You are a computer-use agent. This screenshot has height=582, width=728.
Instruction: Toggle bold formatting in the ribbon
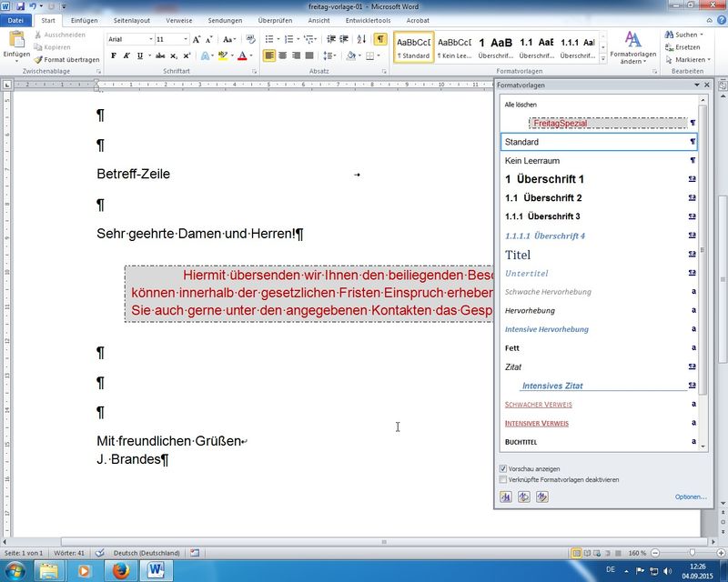114,55
